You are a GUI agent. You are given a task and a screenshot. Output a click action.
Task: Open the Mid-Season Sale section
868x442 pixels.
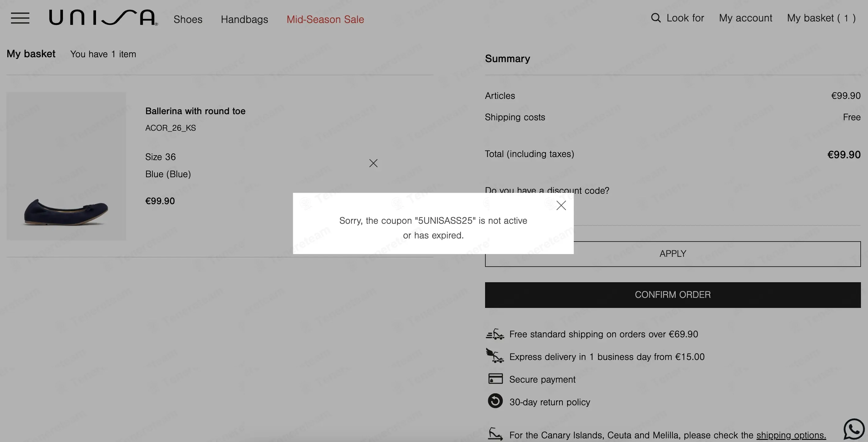(x=325, y=19)
